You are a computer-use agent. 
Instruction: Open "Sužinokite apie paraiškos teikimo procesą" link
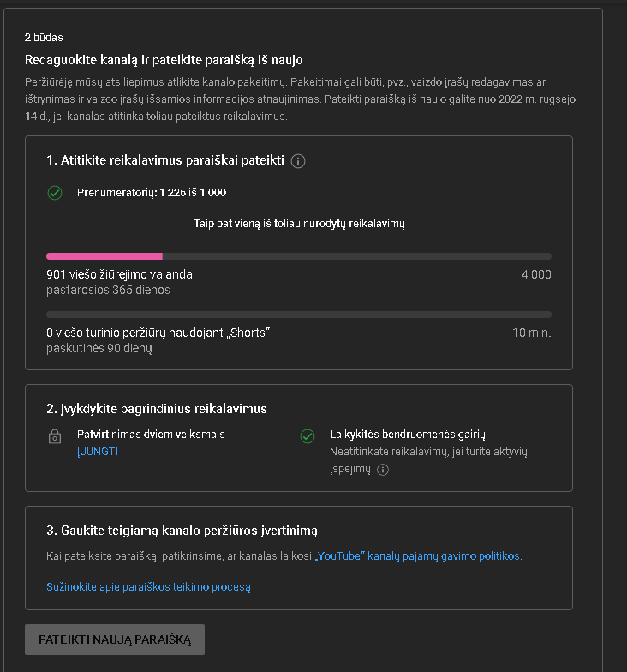click(x=148, y=587)
